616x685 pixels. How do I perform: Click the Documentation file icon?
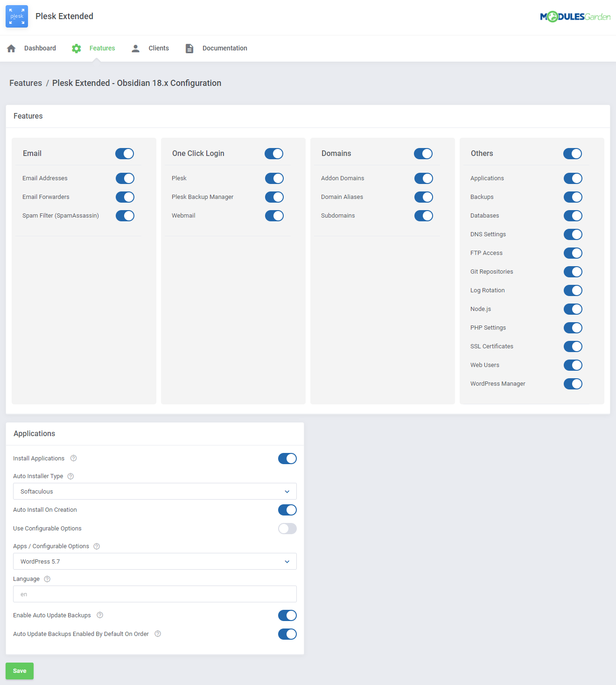pos(189,48)
